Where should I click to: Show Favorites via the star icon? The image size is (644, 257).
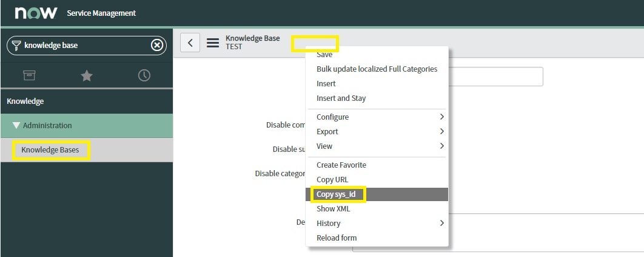tap(87, 75)
